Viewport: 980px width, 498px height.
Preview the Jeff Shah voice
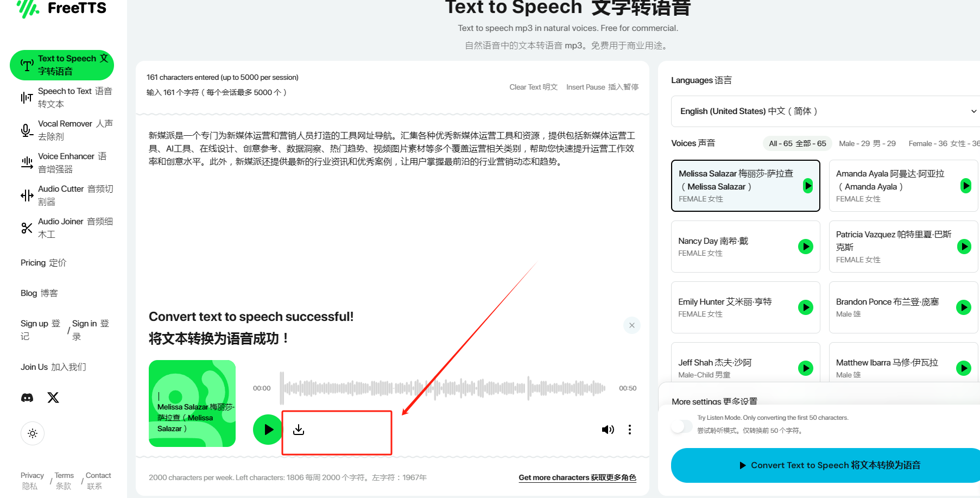(806, 368)
